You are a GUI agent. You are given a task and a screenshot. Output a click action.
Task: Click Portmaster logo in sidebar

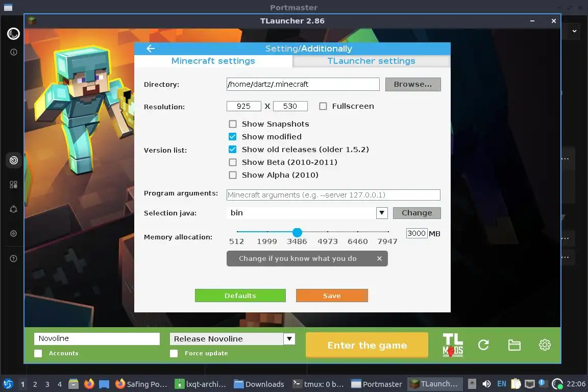(x=13, y=34)
